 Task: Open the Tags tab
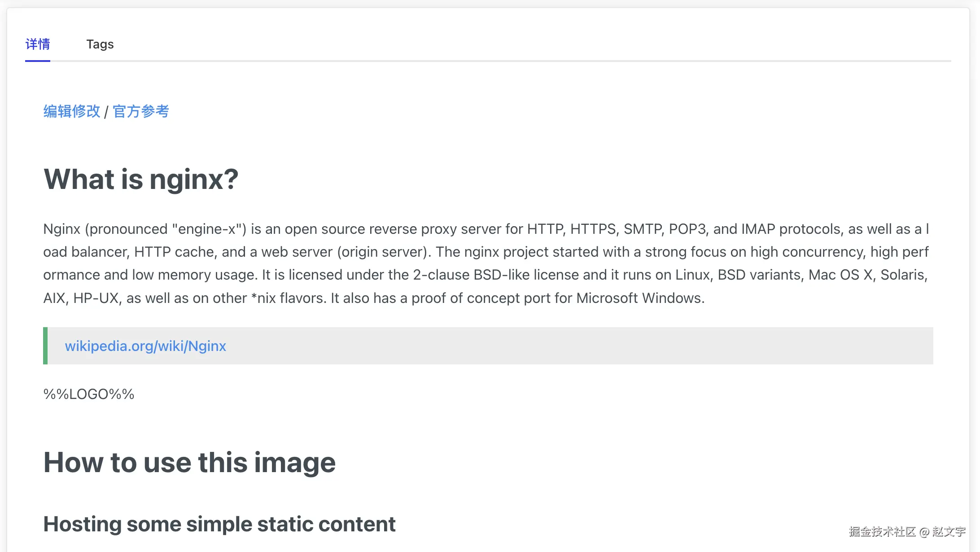pos(100,44)
